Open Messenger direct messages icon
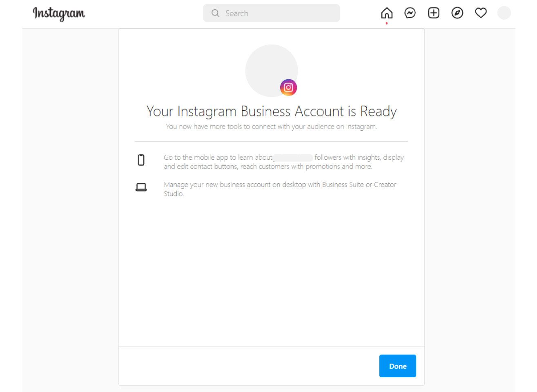This screenshot has width=537, height=392. [x=410, y=13]
